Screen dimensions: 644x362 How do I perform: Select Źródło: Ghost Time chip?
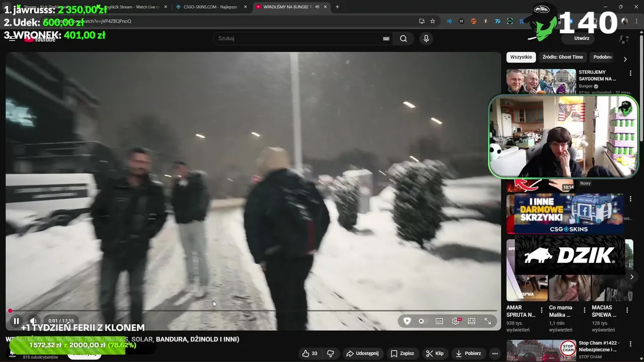[562, 57]
